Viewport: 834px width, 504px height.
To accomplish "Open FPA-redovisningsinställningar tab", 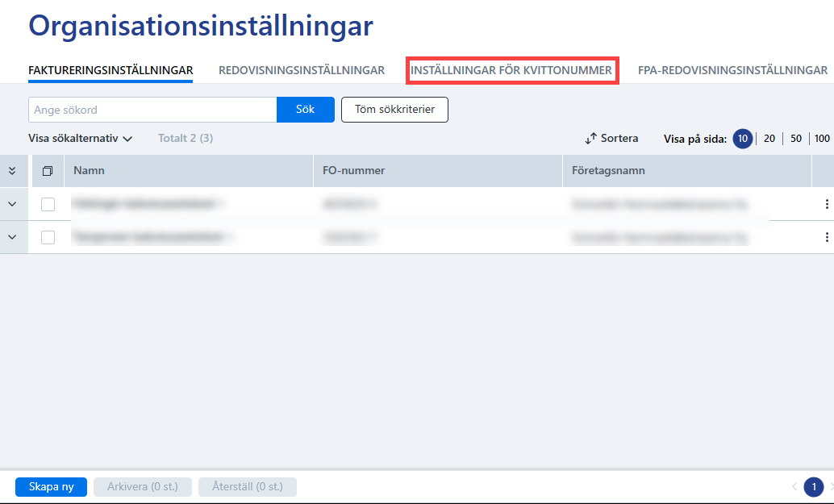I will [733, 70].
